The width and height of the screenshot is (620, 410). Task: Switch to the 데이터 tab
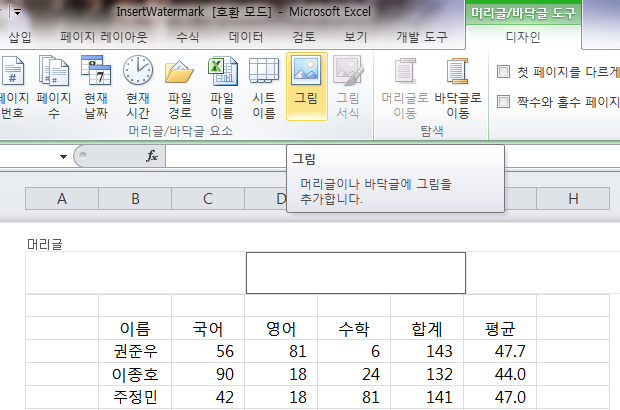pyautogui.click(x=246, y=37)
